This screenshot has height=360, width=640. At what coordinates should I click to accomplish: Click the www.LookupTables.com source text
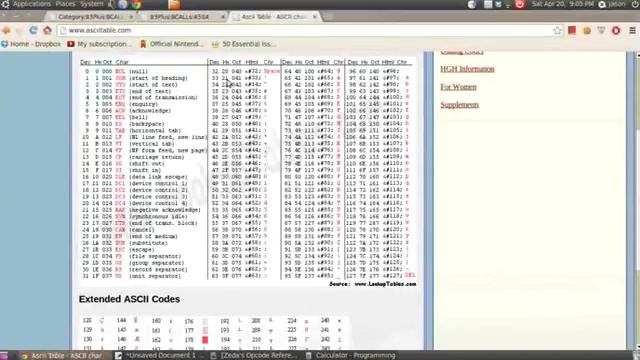385,284
